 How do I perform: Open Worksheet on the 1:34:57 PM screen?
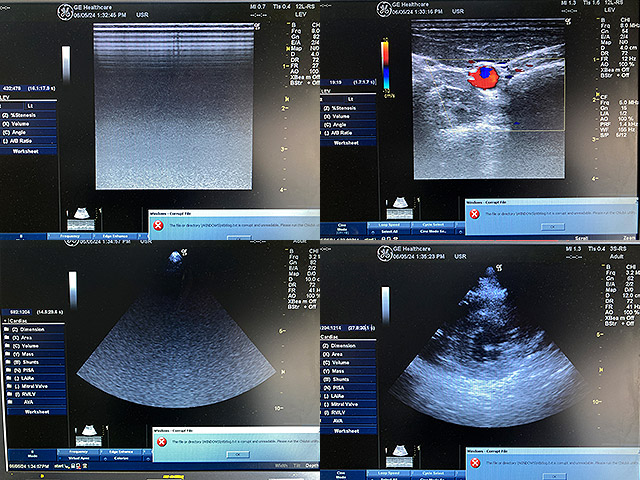(37, 412)
